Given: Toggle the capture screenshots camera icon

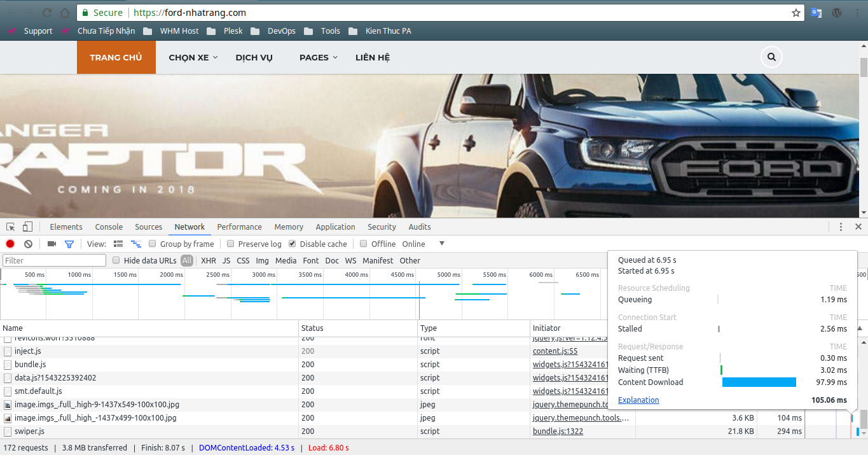Looking at the screenshot, I should coord(52,244).
